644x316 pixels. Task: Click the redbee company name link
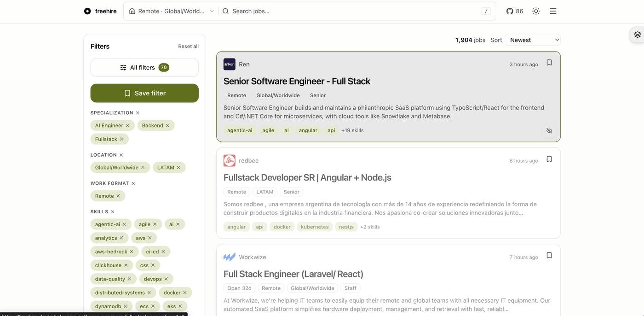[x=249, y=161]
